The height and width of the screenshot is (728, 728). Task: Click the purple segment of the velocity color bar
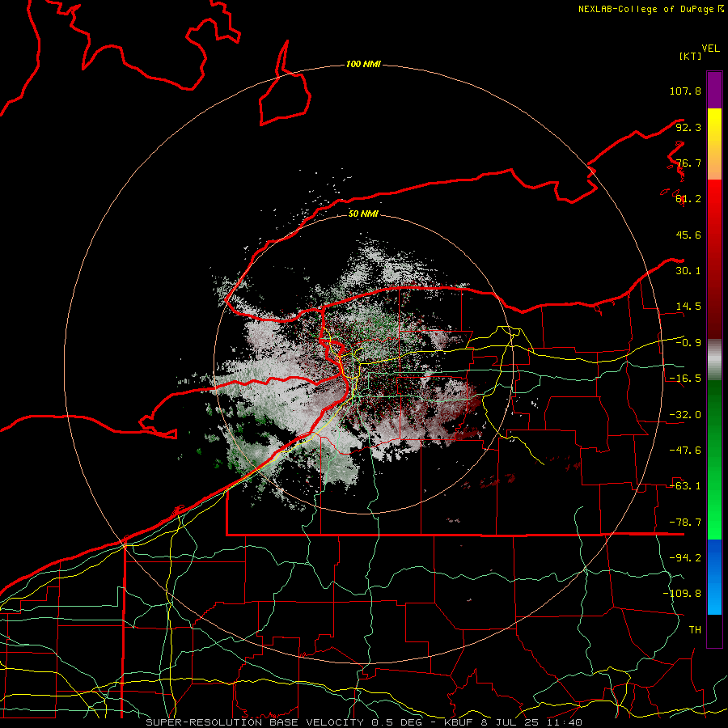714,90
